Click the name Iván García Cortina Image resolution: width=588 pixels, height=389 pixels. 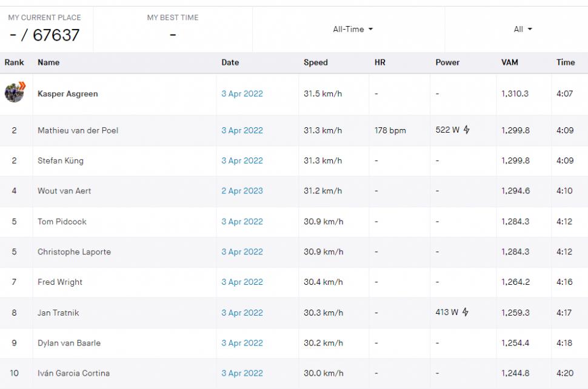point(73,373)
